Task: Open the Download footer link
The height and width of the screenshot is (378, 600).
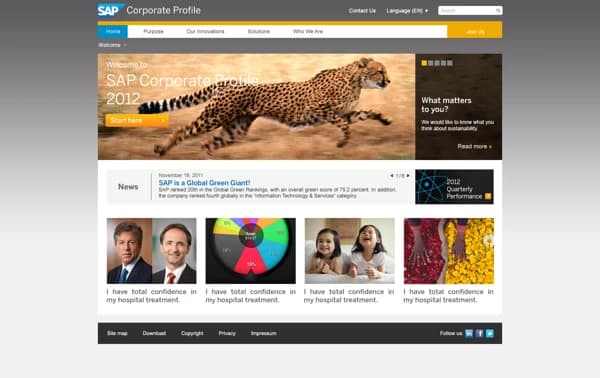Action: [x=154, y=333]
